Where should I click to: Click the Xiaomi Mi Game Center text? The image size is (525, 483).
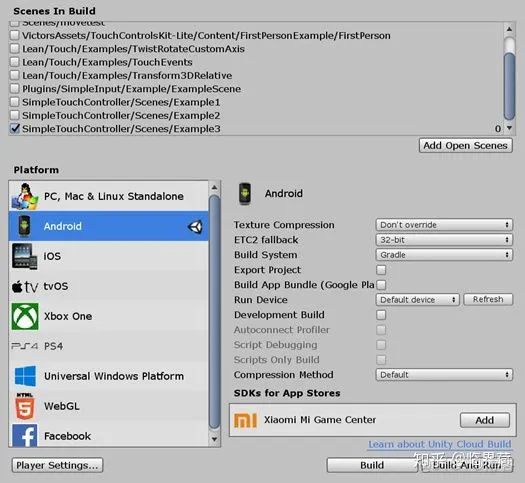pyautogui.click(x=320, y=420)
